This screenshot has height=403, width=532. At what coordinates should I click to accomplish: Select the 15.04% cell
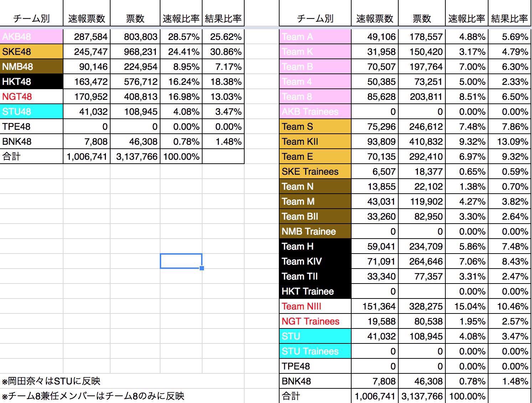coord(467,306)
